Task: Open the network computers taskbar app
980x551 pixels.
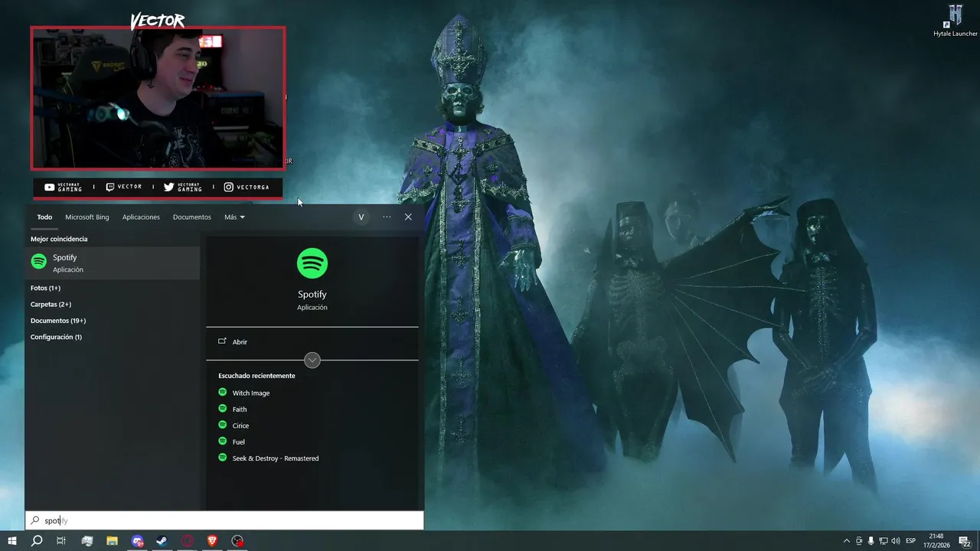Action: [87, 541]
